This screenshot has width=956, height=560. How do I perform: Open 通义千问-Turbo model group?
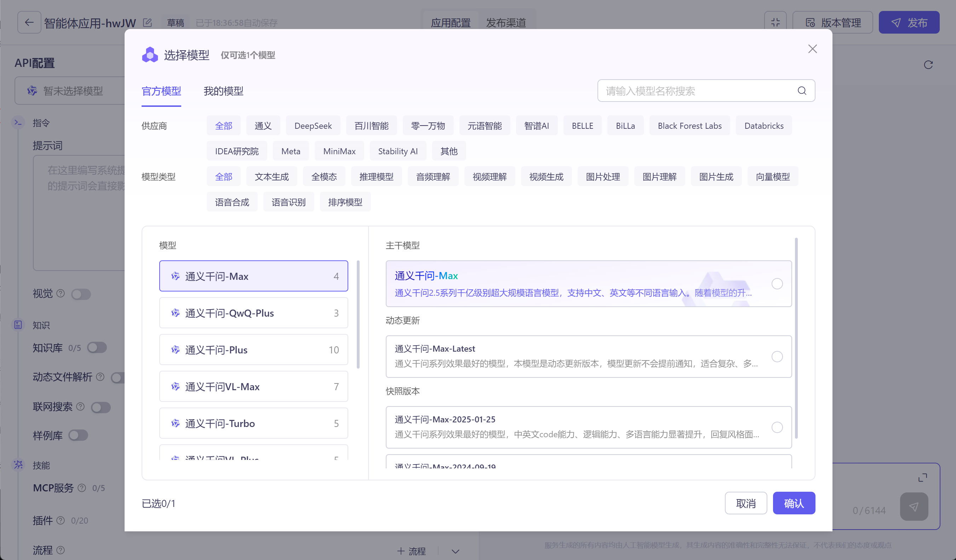(253, 423)
